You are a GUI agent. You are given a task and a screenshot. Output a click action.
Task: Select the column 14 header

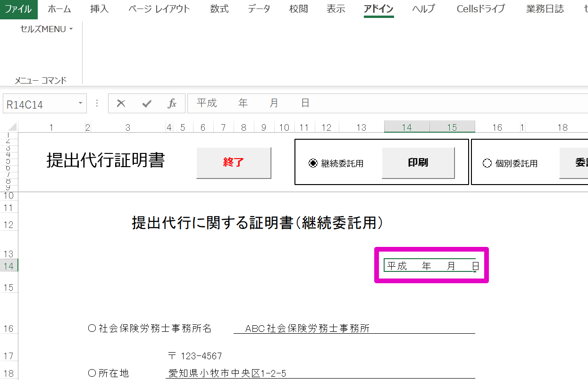point(407,127)
